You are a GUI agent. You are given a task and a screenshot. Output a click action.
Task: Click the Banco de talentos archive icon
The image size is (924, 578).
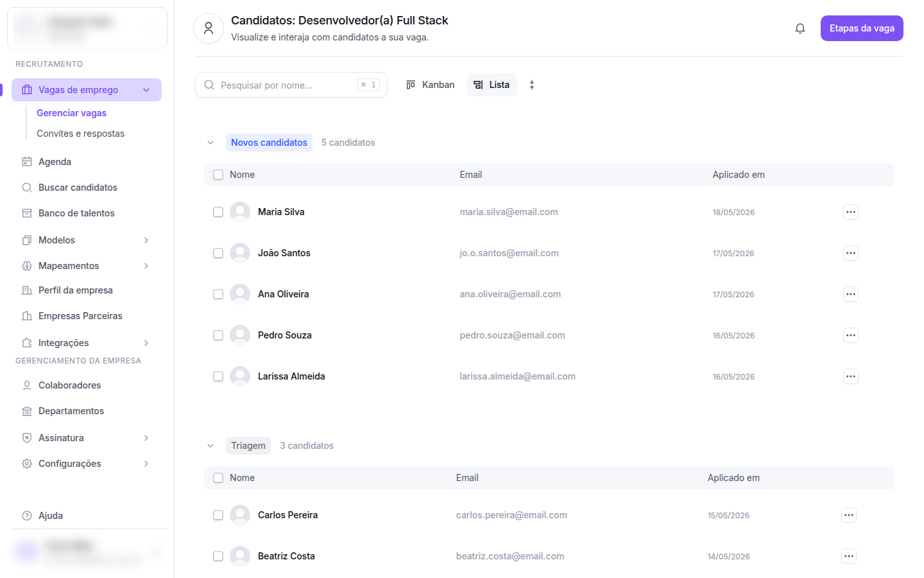(x=27, y=213)
